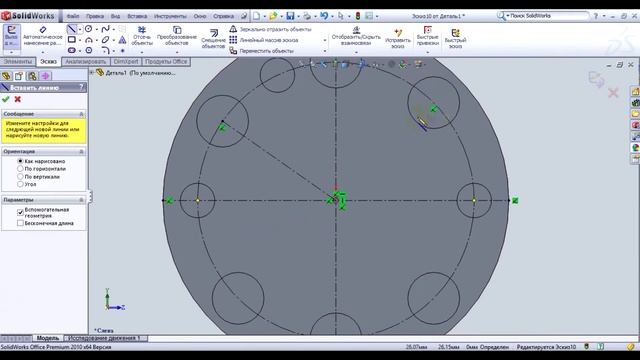Open Rectangle tool dropdown arrow
The width and height of the screenshot is (640, 360).
(x=80, y=40)
